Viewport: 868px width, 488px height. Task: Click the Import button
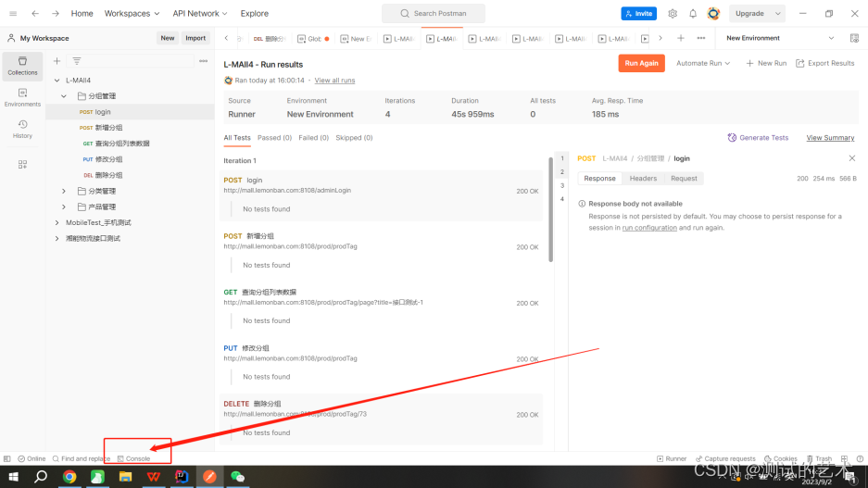tap(195, 38)
